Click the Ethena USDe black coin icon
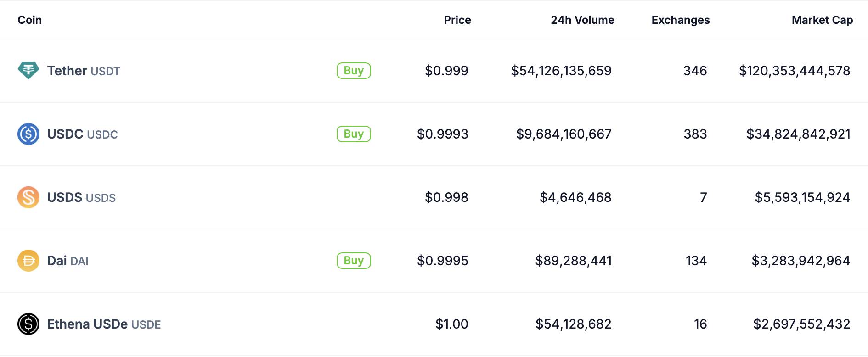Viewport: 868px width, 357px height. pyautogui.click(x=28, y=324)
